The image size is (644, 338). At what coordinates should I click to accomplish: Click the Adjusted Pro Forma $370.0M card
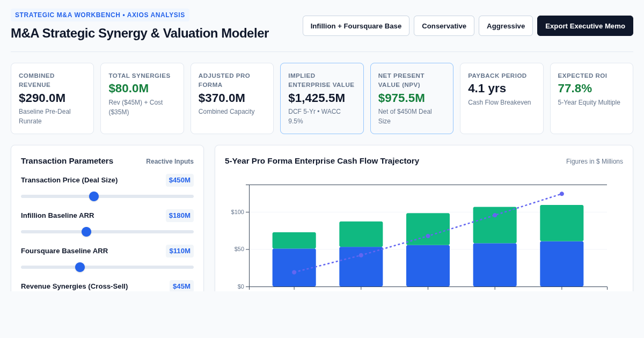232,98
